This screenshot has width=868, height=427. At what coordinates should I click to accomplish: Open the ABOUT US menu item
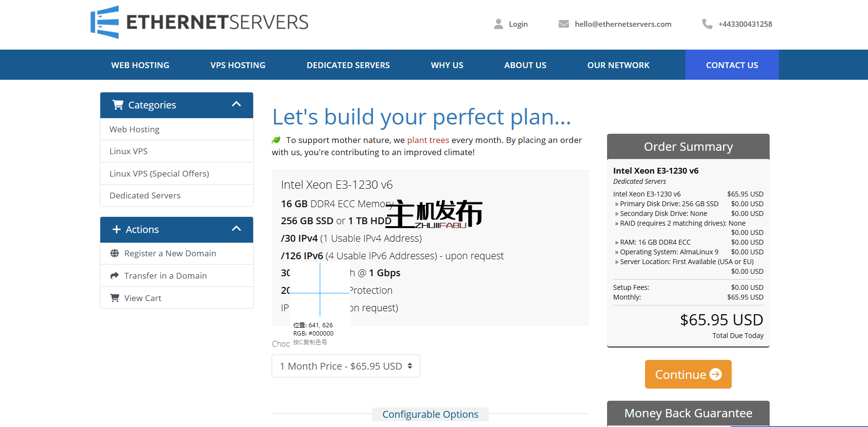(x=525, y=65)
